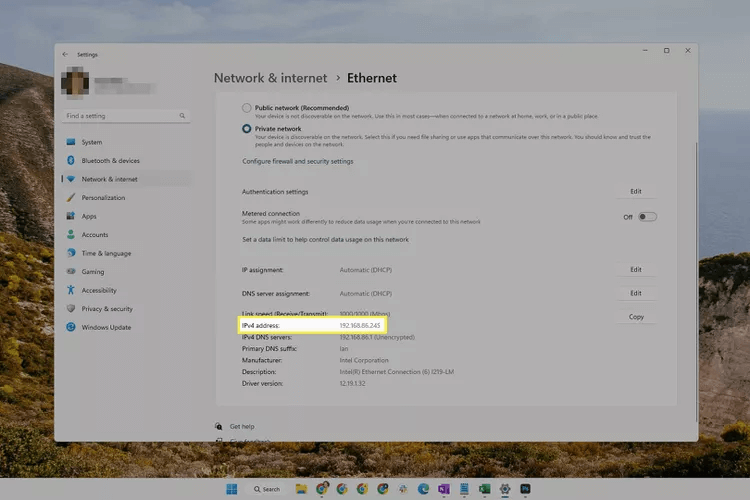Click the IPv4 DNS servers value
This screenshot has width=750, height=500.
pos(377,337)
